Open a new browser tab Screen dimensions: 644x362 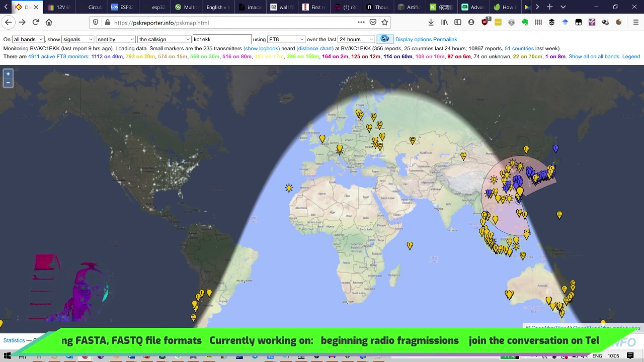tap(550, 7)
